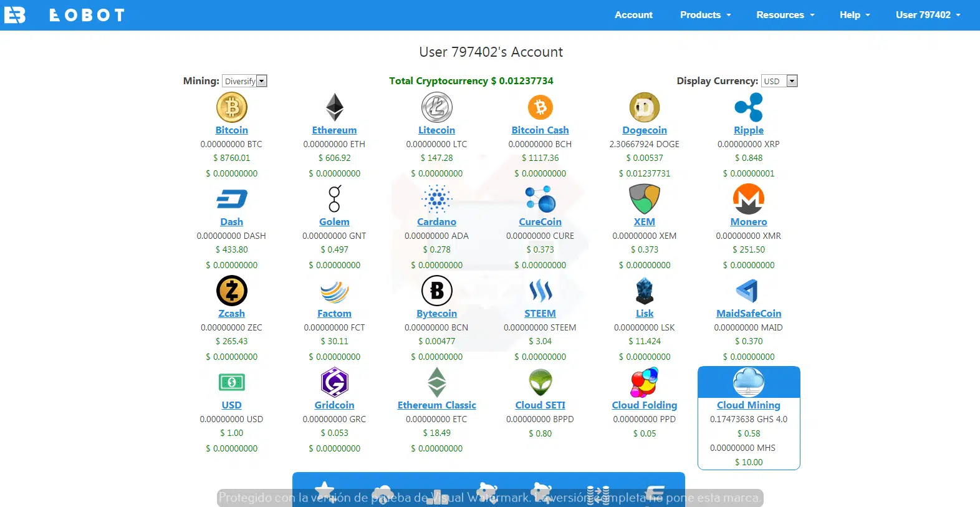Click the STEEM wave icon

tap(540, 291)
